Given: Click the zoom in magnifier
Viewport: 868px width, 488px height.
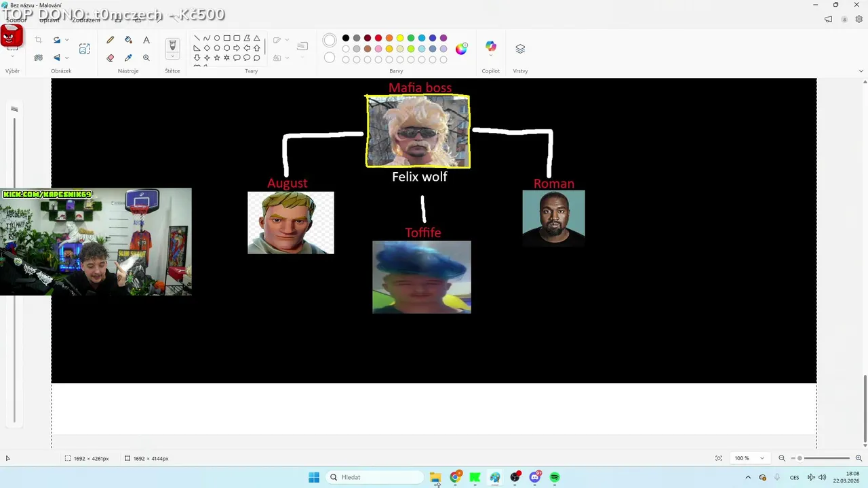Looking at the screenshot, I should pyautogui.click(x=859, y=458).
